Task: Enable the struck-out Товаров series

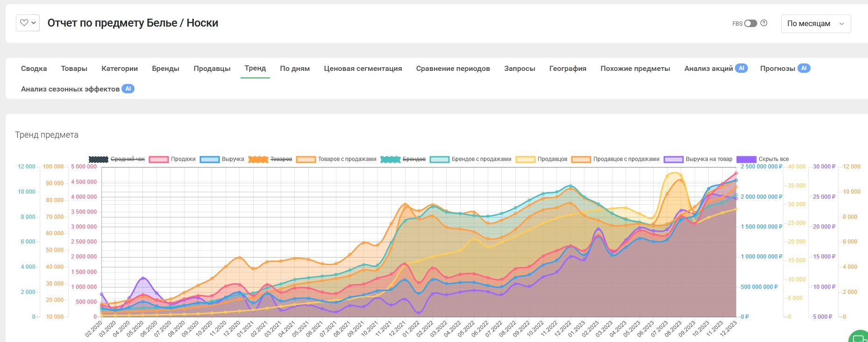Action: [270, 159]
